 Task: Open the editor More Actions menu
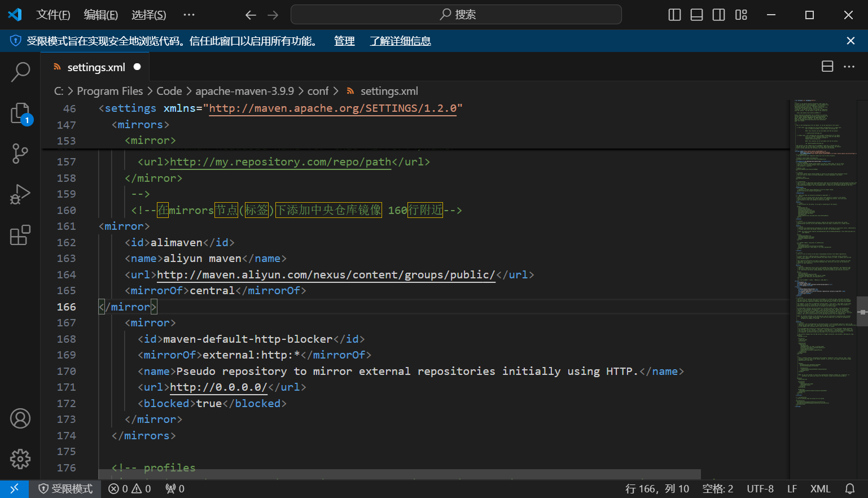[x=849, y=67]
